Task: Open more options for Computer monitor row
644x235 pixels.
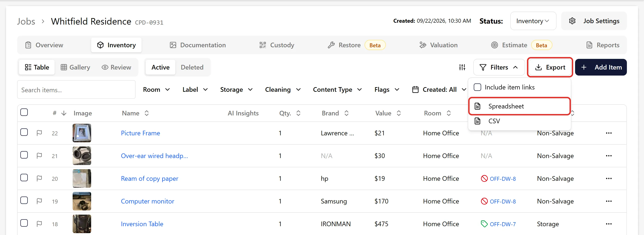Action: pyautogui.click(x=609, y=201)
